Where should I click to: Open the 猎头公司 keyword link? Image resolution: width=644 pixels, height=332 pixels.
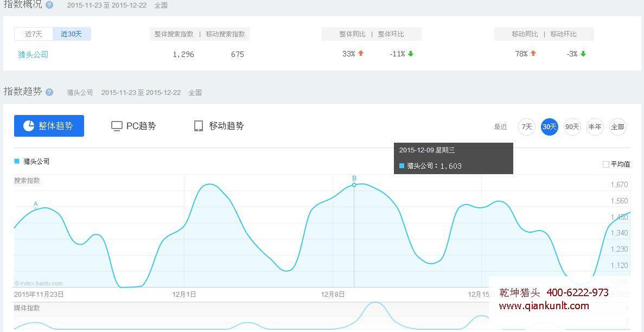coord(33,54)
